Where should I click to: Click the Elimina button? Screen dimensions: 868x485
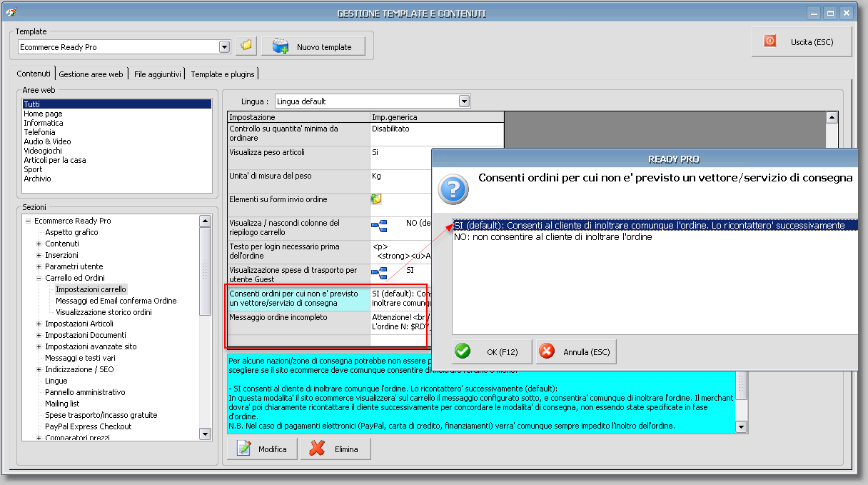tap(335, 449)
